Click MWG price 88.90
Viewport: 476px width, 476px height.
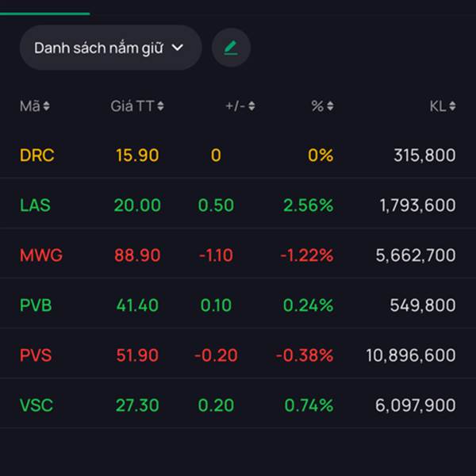137,255
